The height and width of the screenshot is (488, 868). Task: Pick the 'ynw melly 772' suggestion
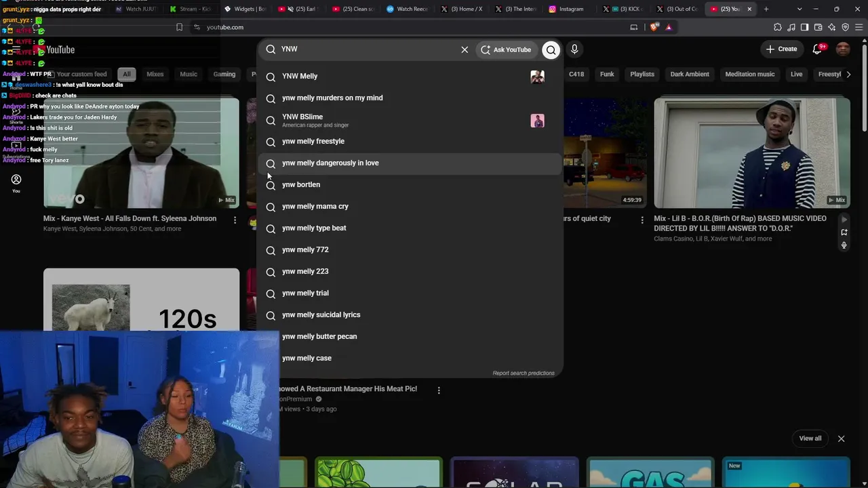click(410, 250)
